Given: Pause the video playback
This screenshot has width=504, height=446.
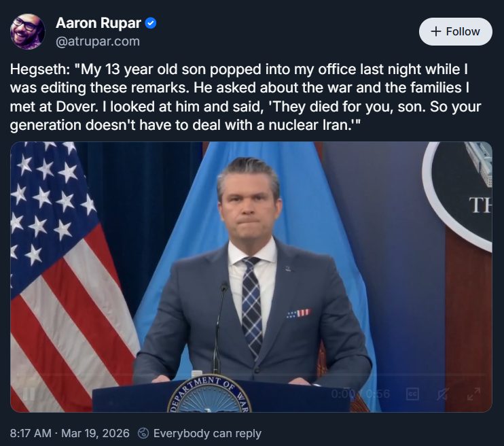Looking at the screenshot, I should (29, 394).
